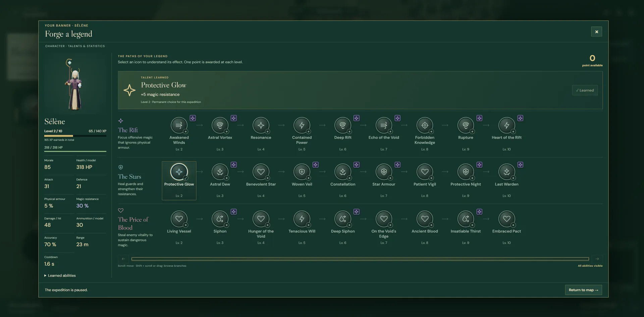The height and width of the screenshot is (317, 644).
Task: Choose the Tenacious Will talent icon
Action: (x=302, y=219)
